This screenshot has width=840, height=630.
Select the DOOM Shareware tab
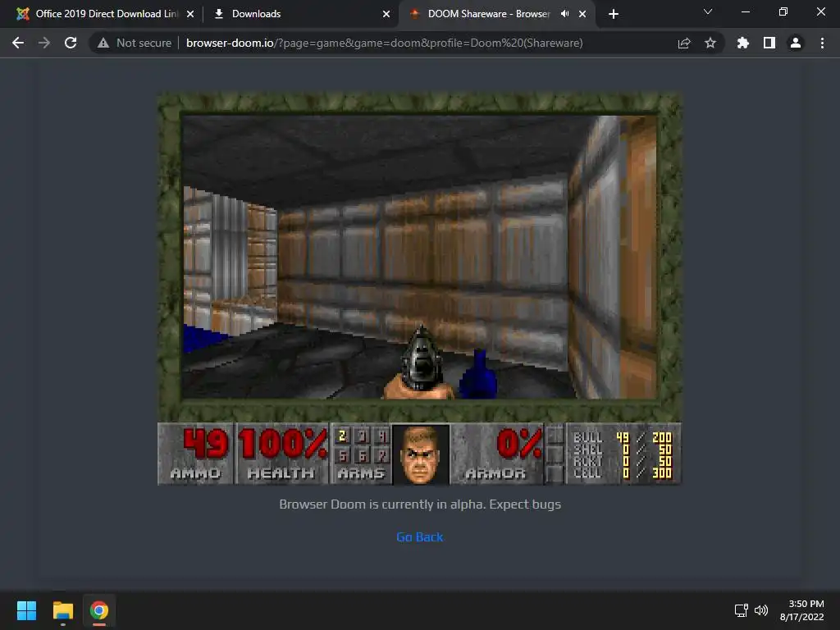pos(495,14)
